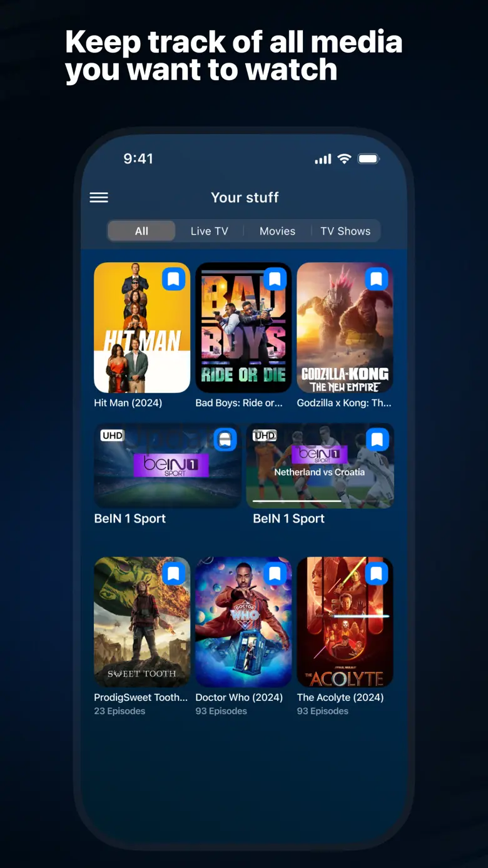
Task: Toggle bookmark on Hit Man poster
Action: [x=173, y=279]
